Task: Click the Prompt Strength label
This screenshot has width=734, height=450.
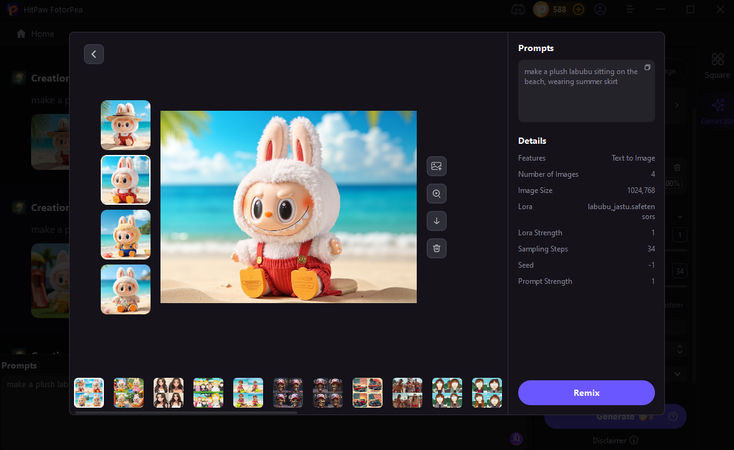Action: click(x=545, y=281)
